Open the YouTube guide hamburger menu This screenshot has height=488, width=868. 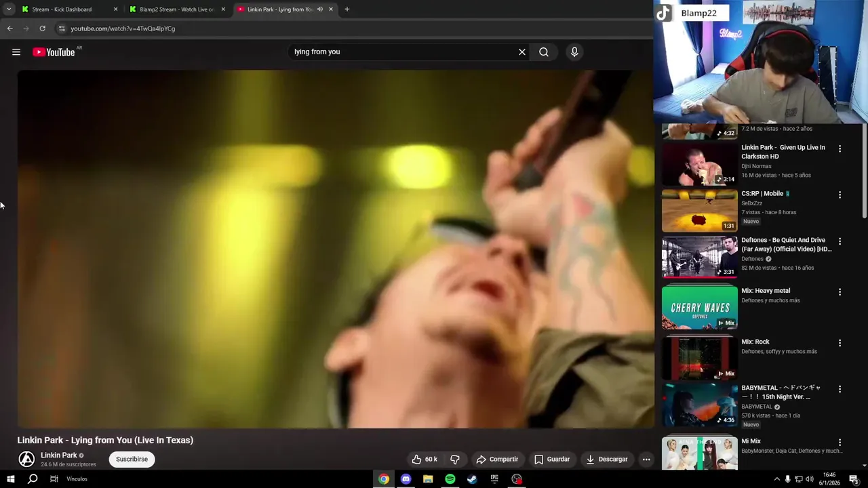click(x=16, y=52)
